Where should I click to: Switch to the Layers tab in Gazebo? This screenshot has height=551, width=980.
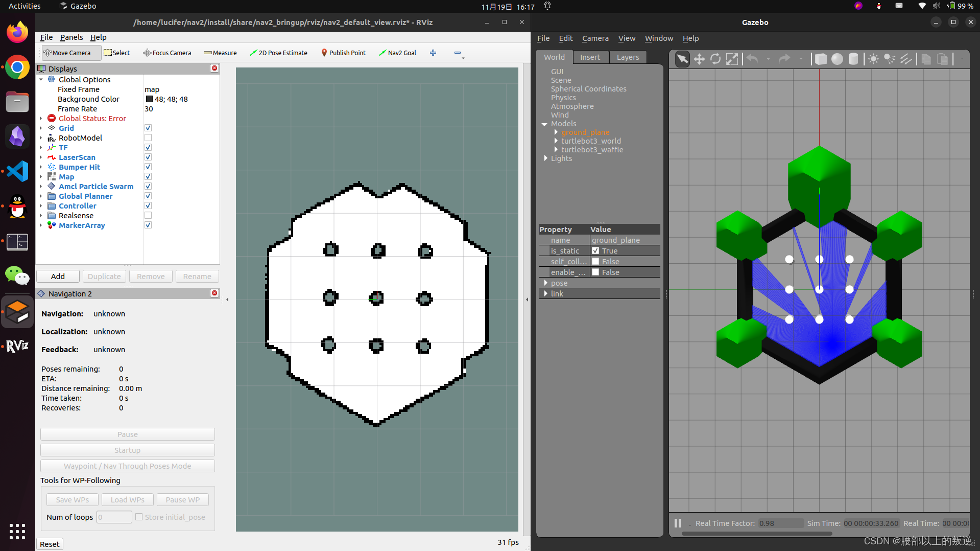point(628,57)
